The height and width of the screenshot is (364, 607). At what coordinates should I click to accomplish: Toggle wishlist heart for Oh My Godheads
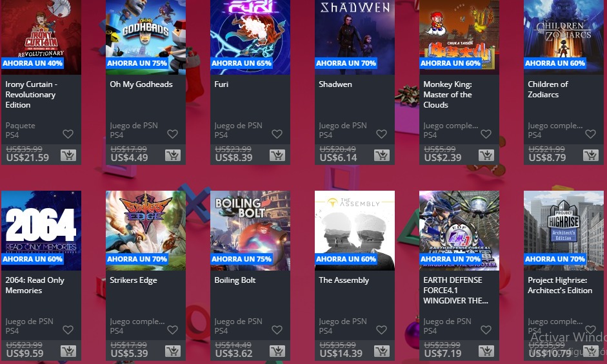172,134
